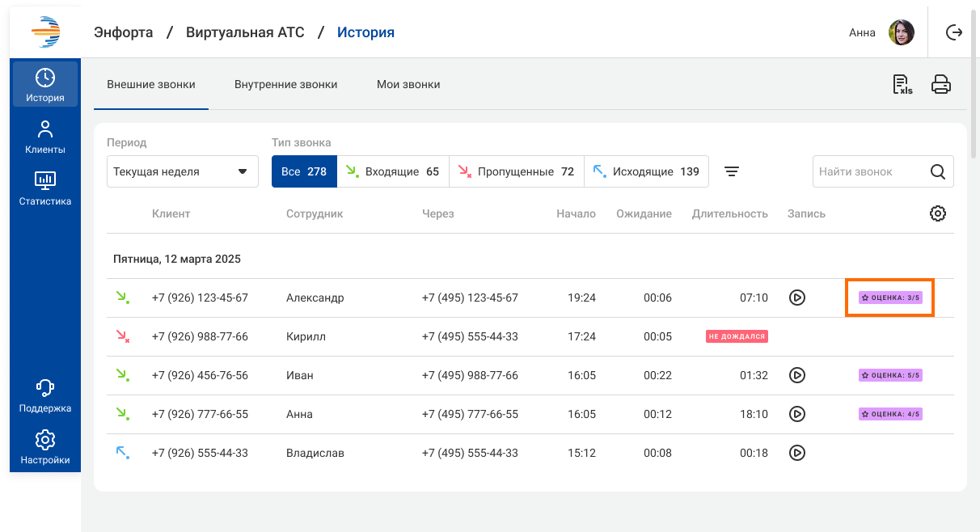Open the History section in sidebar
Image resolution: width=980 pixels, height=532 pixels.
[x=45, y=85]
